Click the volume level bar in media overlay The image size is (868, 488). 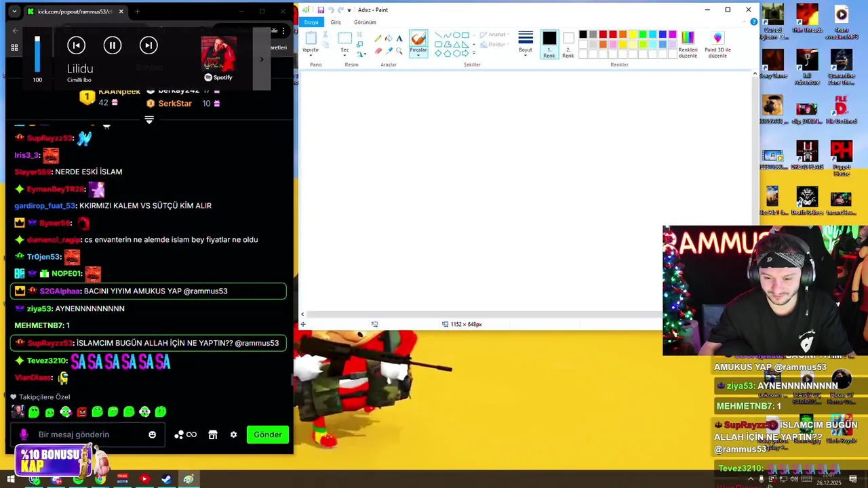click(37, 54)
